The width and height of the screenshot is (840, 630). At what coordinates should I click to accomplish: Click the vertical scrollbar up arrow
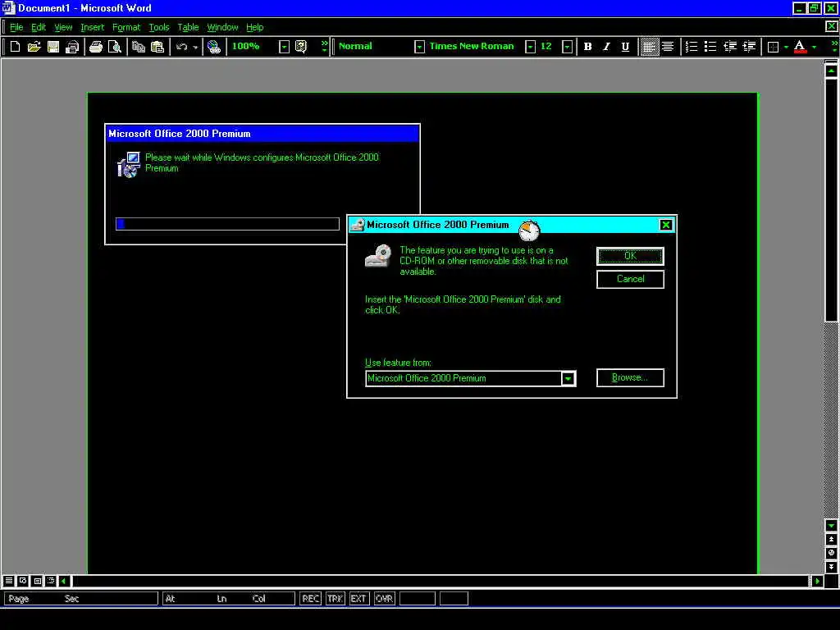(x=832, y=71)
